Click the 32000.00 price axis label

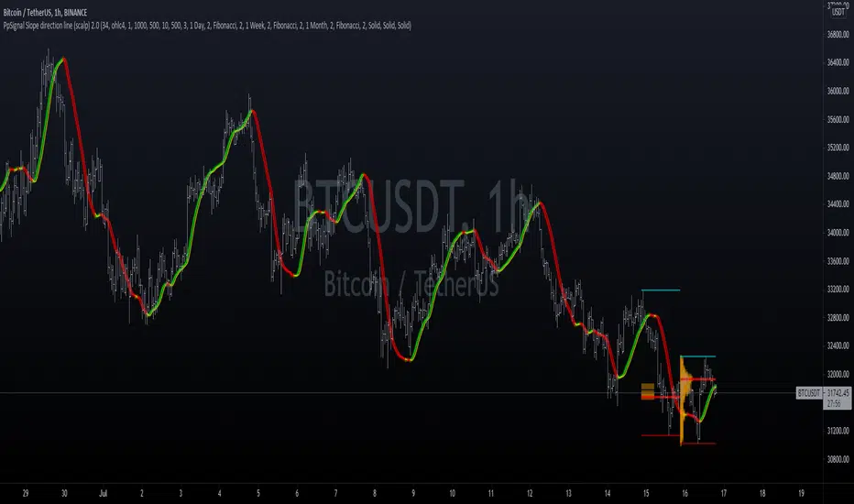tap(838, 374)
